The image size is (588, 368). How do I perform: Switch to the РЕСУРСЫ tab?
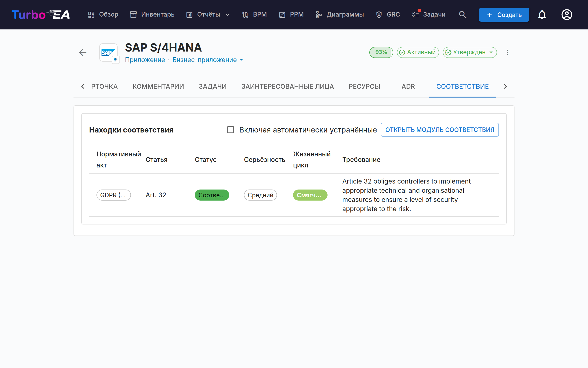pyautogui.click(x=364, y=86)
